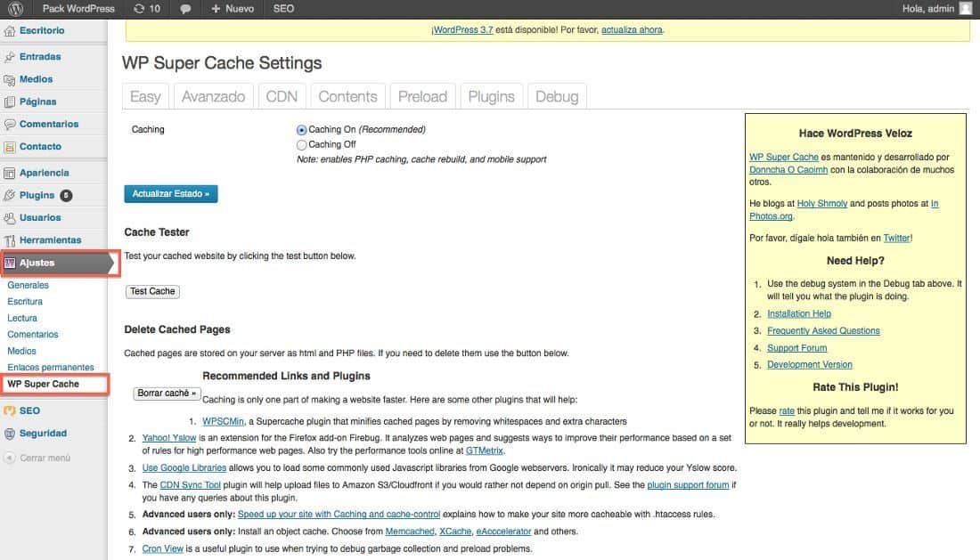Click the Twitter link

tap(897, 238)
